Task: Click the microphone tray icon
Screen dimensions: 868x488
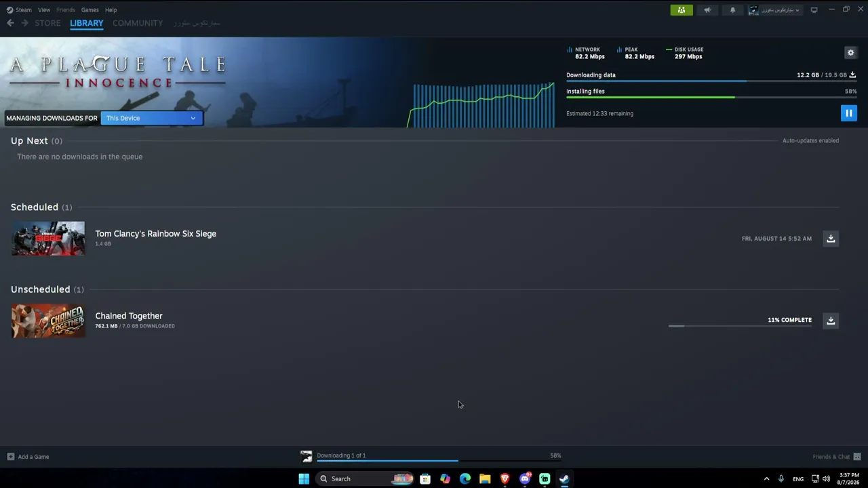Action: tap(781, 479)
